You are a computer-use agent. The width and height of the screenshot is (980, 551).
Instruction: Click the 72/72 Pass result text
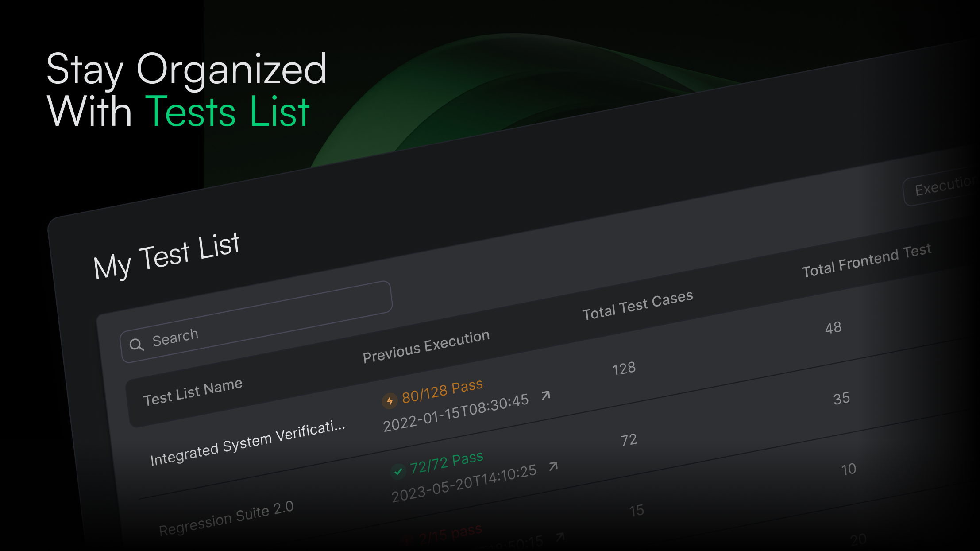(446, 463)
